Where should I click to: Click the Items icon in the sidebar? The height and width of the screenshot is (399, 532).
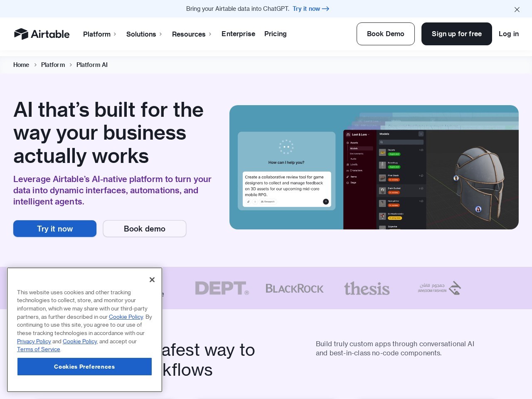[x=347, y=177]
